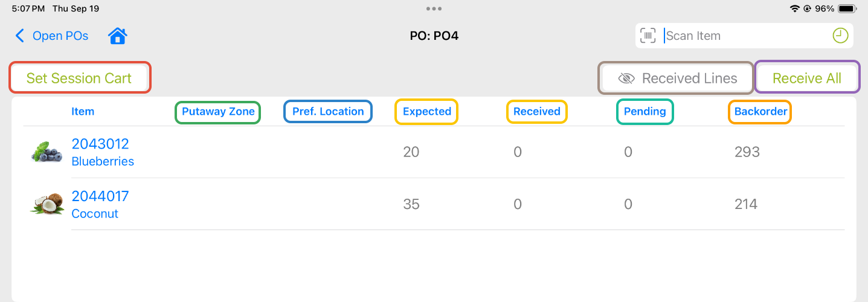Viewport: 868px width, 302px height.
Task: Tap the Coconut product thumbnail
Action: [x=47, y=204]
